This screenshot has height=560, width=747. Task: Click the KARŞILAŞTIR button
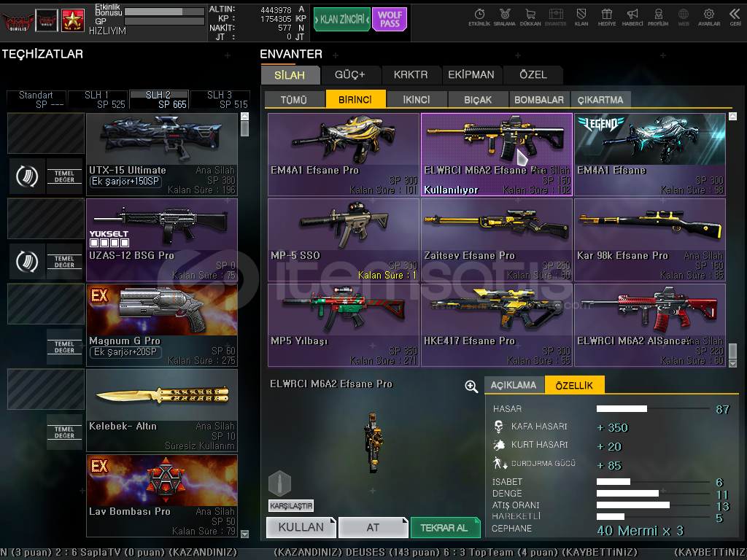point(291,506)
